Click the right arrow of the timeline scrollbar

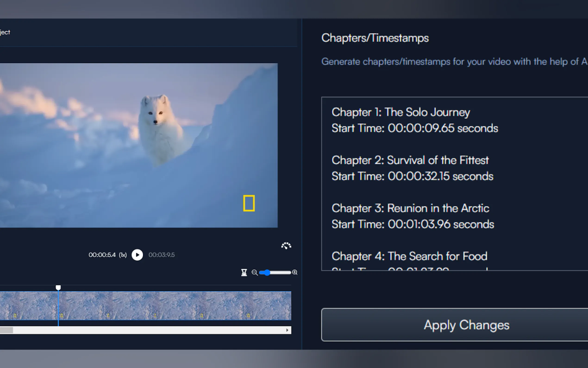(287, 330)
